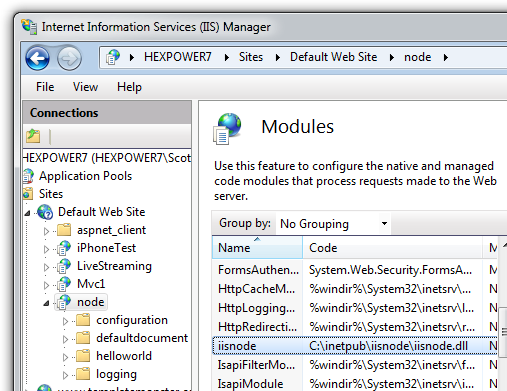Select Application Pools in the tree
This screenshot has height=391, width=507.
(x=85, y=176)
